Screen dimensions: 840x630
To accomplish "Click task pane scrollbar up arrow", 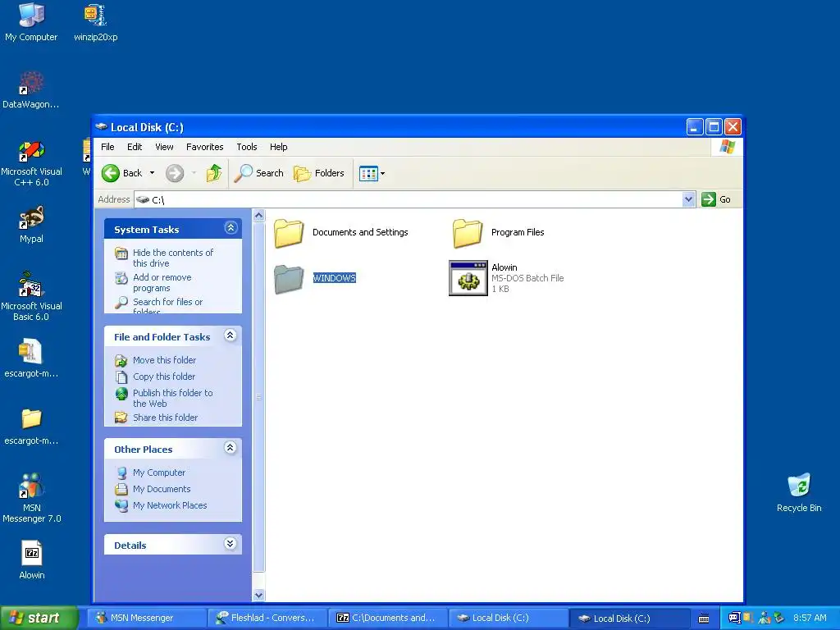I will pos(258,216).
